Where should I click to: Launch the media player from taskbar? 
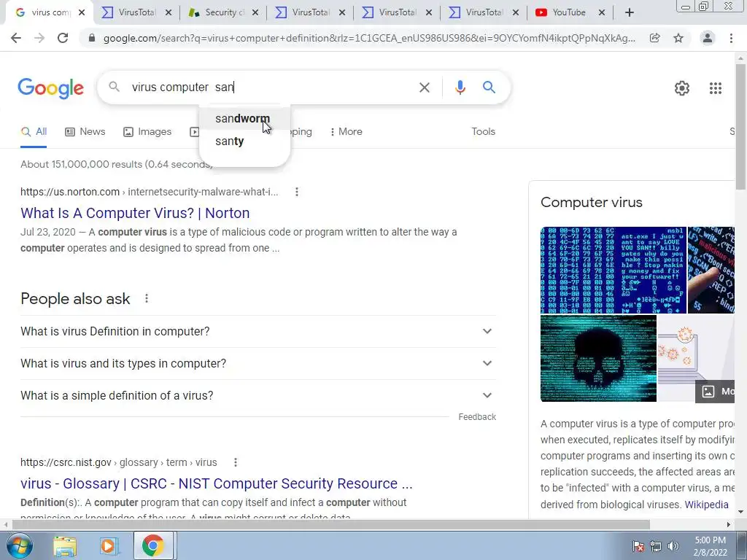[x=108, y=546]
